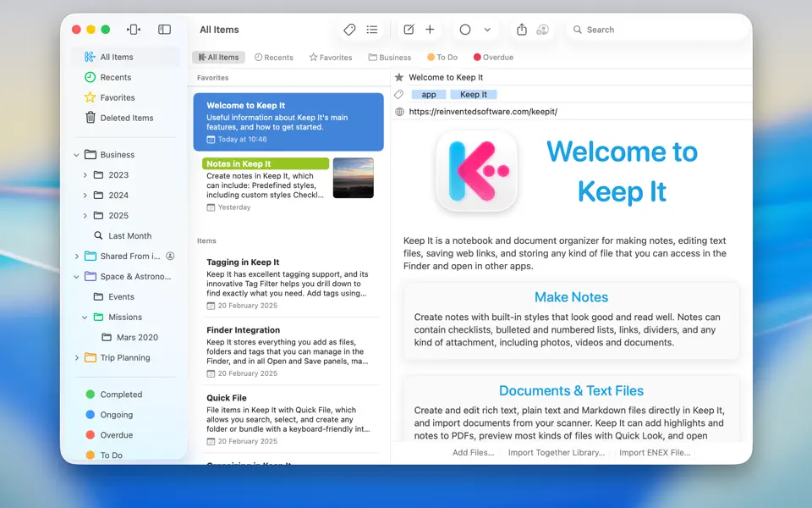Click the plus icon to add an item
Viewport: 812px width, 508px height.
[x=430, y=29]
